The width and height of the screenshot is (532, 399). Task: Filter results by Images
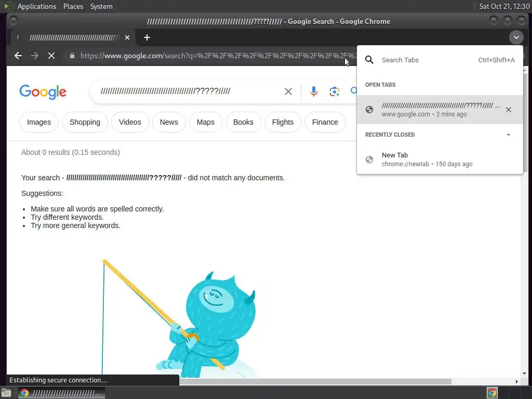click(39, 122)
